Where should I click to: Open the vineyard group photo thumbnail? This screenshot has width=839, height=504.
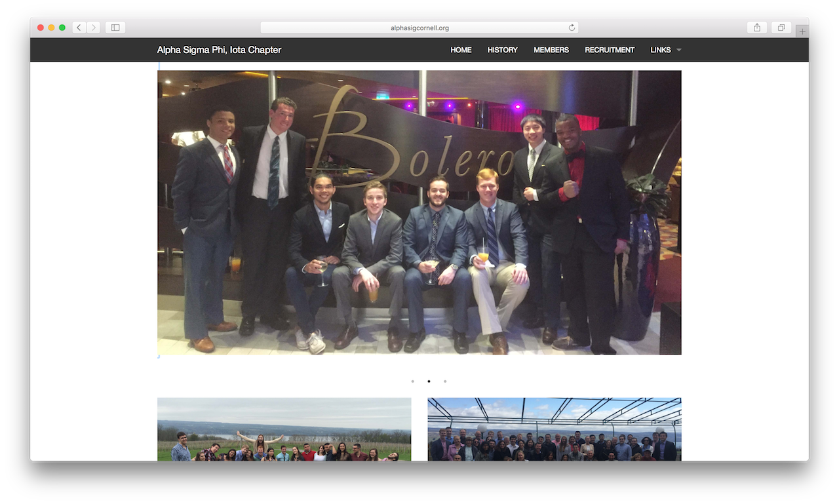pos(284,429)
